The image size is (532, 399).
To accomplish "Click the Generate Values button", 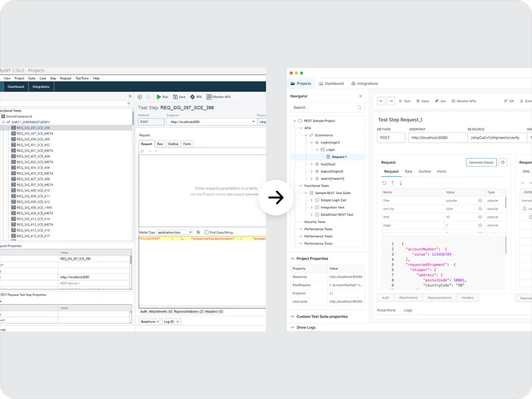I will tap(481, 162).
